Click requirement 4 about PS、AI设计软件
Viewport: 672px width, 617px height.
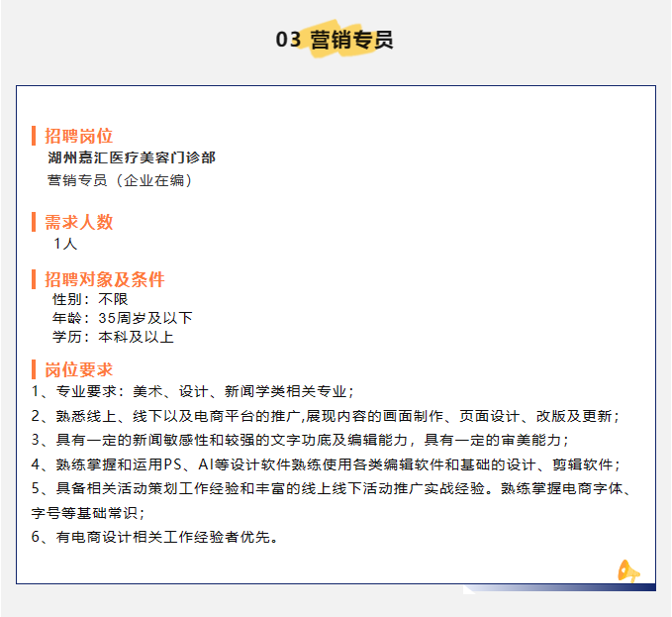(326, 464)
